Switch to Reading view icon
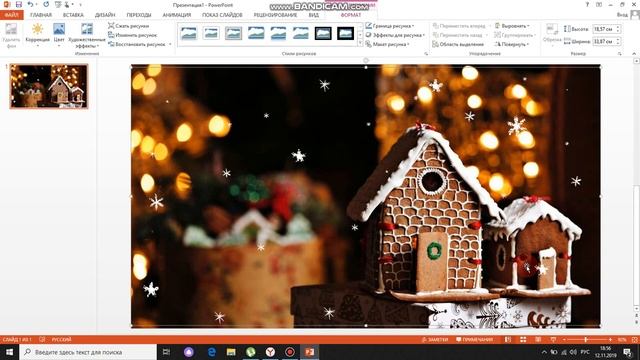This screenshot has height=360, width=640. (x=538, y=340)
